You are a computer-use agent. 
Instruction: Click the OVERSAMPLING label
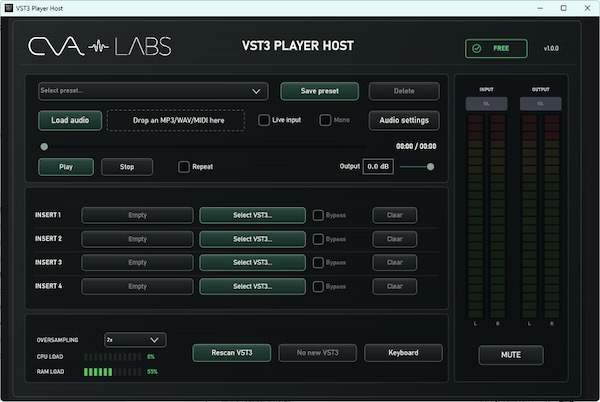[x=57, y=340]
